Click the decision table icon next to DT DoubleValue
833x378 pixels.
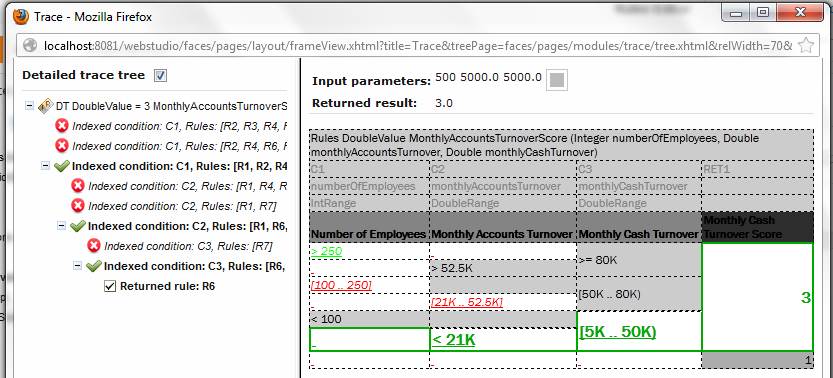click(x=45, y=106)
